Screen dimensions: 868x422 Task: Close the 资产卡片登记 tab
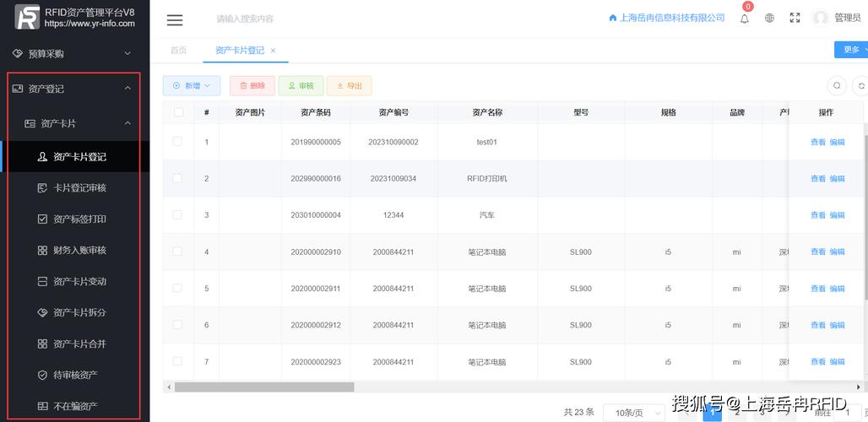274,51
